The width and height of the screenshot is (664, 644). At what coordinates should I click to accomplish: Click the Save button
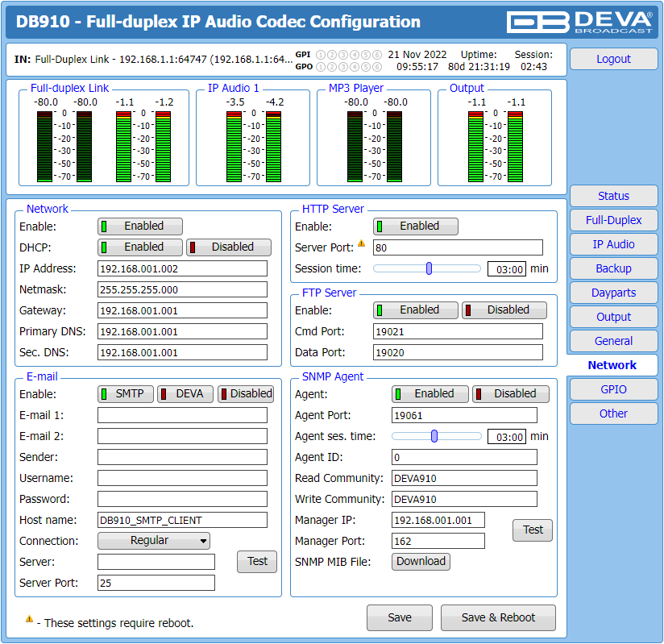[x=400, y=617]
